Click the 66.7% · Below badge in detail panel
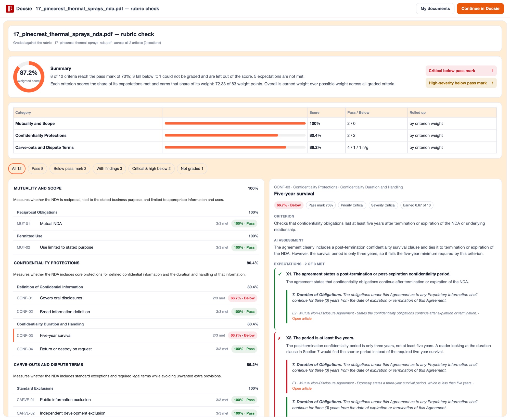This screenshot has width=510, height=420. click(289, 205)
